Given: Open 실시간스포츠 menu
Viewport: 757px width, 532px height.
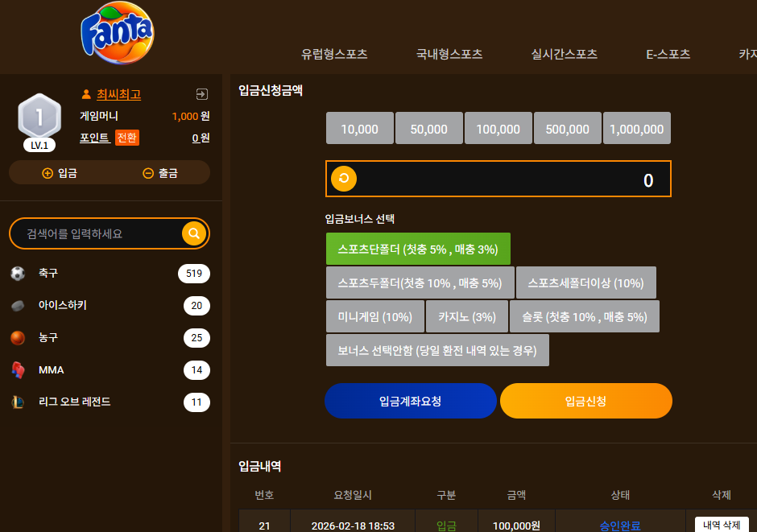Looking at the screenshot, I should 564,54.
